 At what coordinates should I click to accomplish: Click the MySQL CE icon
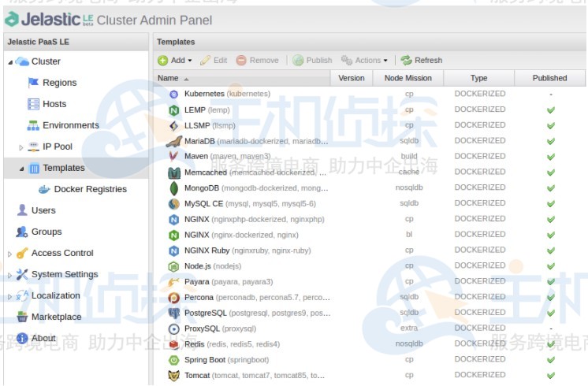(x=173, y=204)
